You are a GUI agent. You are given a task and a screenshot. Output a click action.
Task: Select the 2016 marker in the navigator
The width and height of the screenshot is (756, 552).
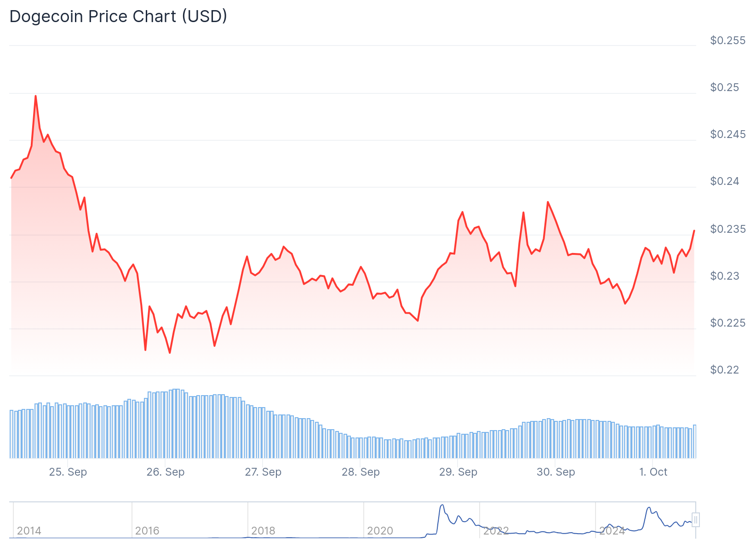pyautogui.click(x=147, y=531)
